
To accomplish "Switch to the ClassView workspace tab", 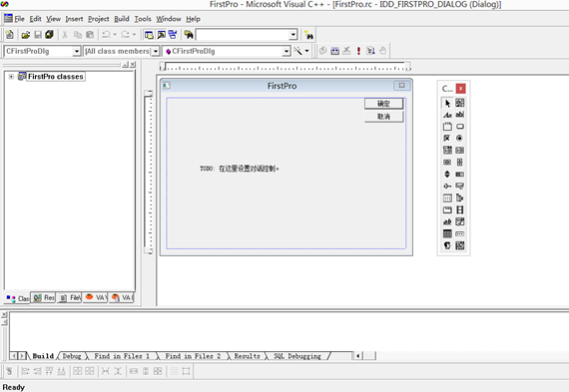I will click(x=18, y=298).
